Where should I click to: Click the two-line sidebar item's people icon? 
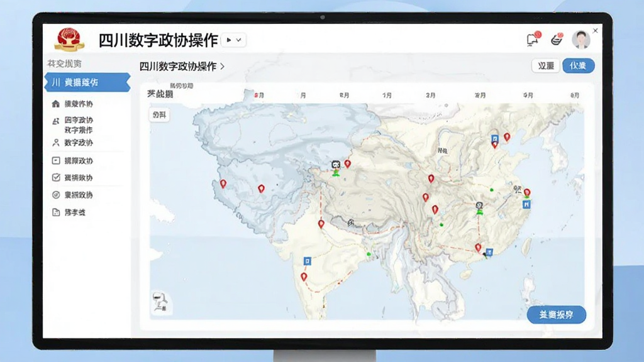click(x=56, y=121)
